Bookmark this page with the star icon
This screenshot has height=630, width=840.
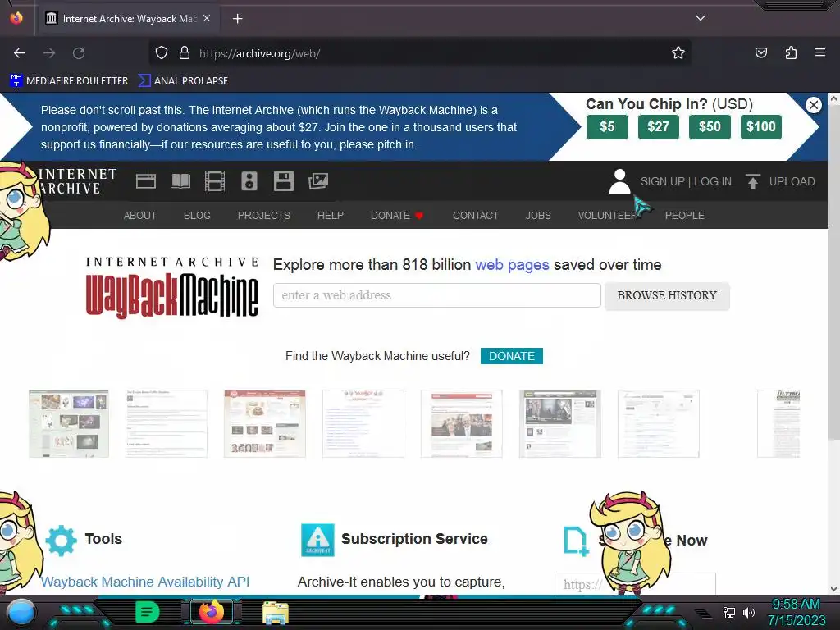point(678,53)
